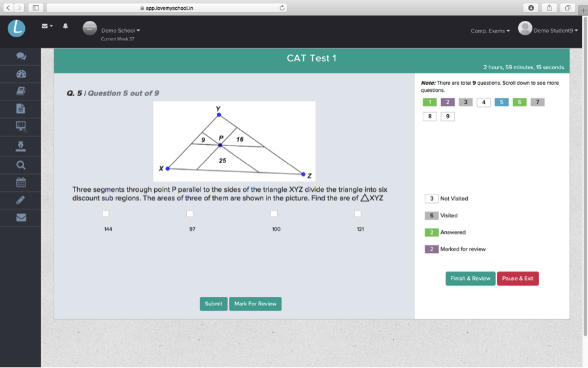Click the Not Visited legend label

tap(454, 198)
